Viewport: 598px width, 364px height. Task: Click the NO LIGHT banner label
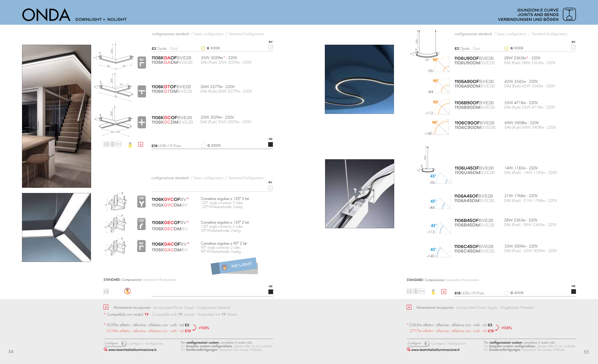241,265
